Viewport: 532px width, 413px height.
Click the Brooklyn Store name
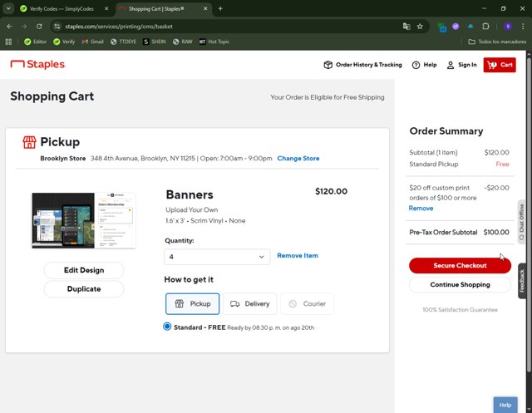pyautogui.click(x=63, y=159)
